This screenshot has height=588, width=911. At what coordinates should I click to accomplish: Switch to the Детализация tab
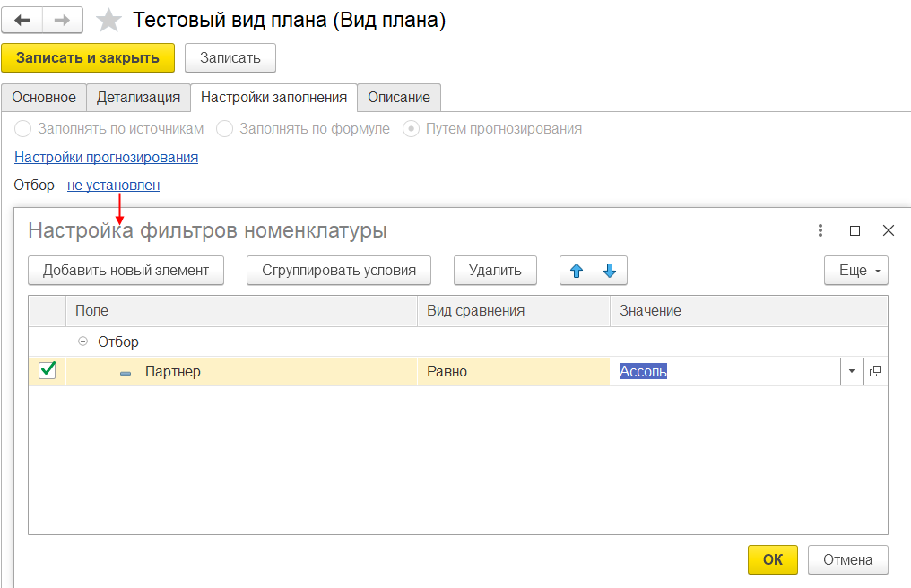(x=138, y=97)
